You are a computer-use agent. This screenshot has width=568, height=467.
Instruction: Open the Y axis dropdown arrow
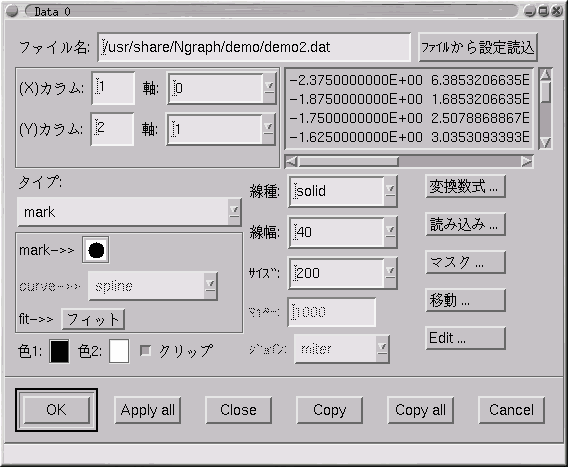[268, 129]
